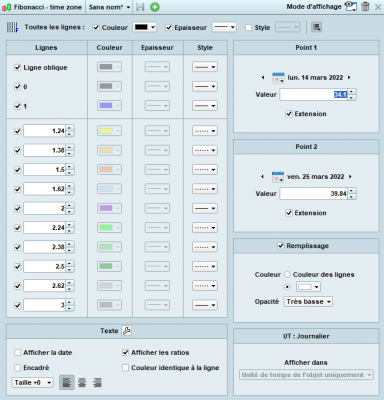
Task: Open style dropdown for Ligne oblique
Action: click(205, 67)
